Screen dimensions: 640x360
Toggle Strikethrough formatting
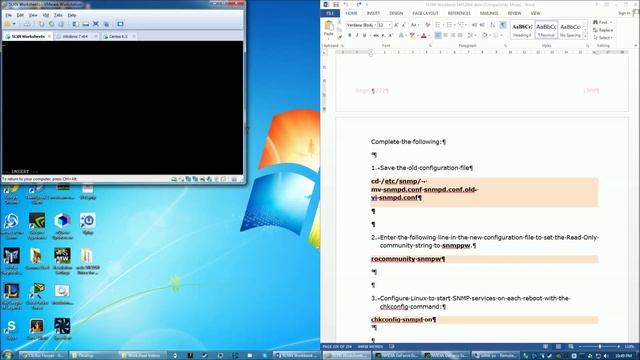pyautogui.click(x=376, y=36)
